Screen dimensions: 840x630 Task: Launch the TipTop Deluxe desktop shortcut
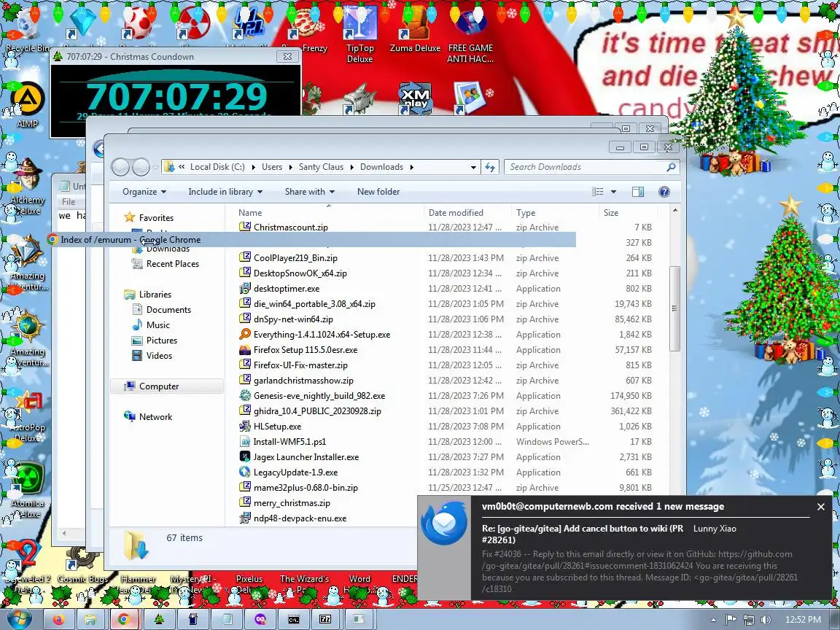point(359,35)
